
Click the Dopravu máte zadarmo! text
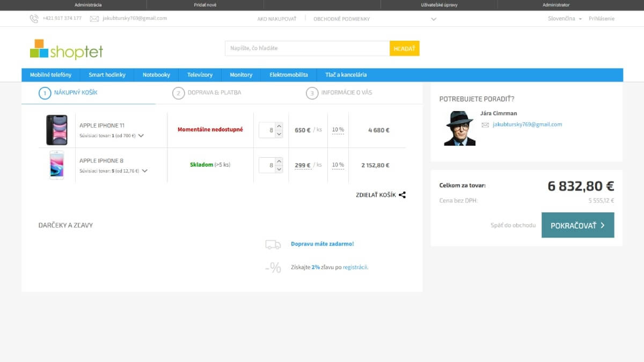(x=323, y=244)
